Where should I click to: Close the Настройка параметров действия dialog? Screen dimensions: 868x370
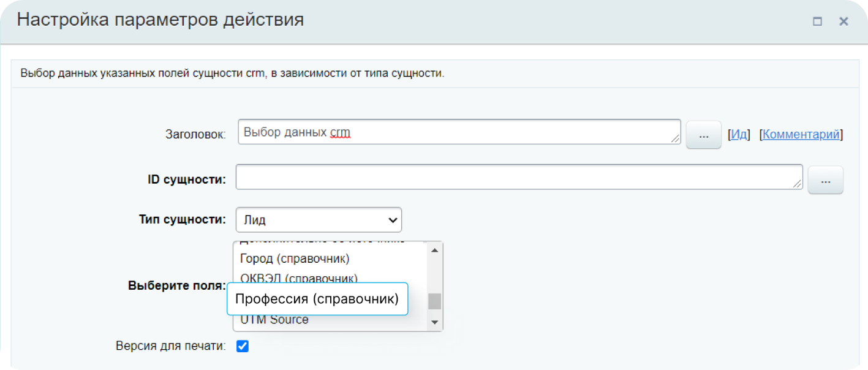pos(843,21)
